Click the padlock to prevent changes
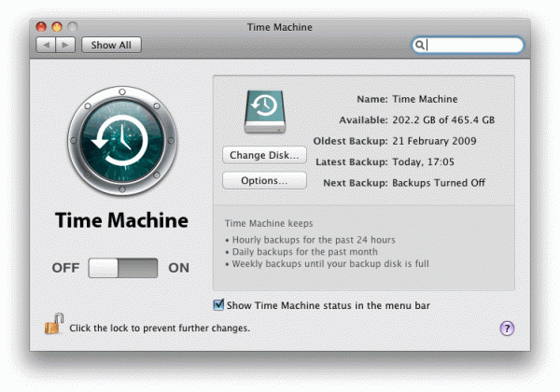Image resolution: width=560 pixels, height=392 pixels. [54, 324]
